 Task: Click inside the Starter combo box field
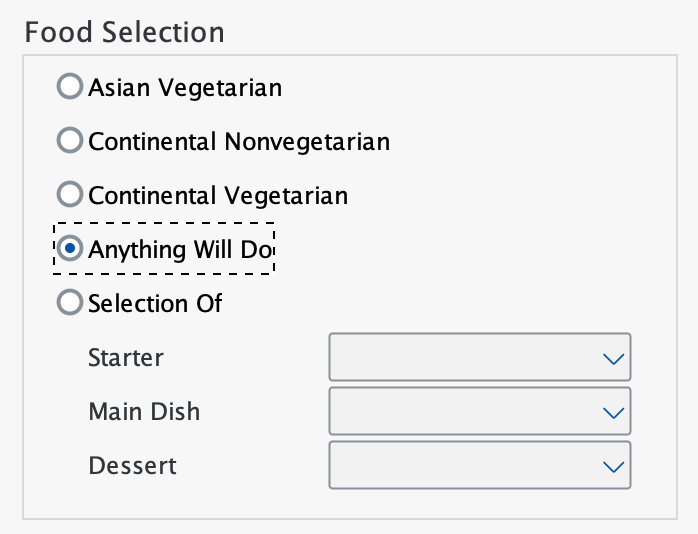460,358
